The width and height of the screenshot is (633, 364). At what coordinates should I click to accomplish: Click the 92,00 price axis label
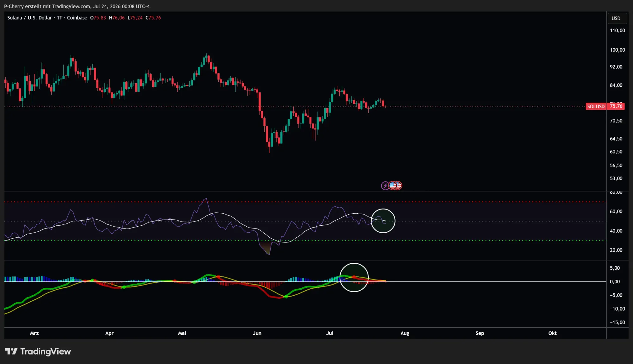pyautogui.click(x=616, y=67)
